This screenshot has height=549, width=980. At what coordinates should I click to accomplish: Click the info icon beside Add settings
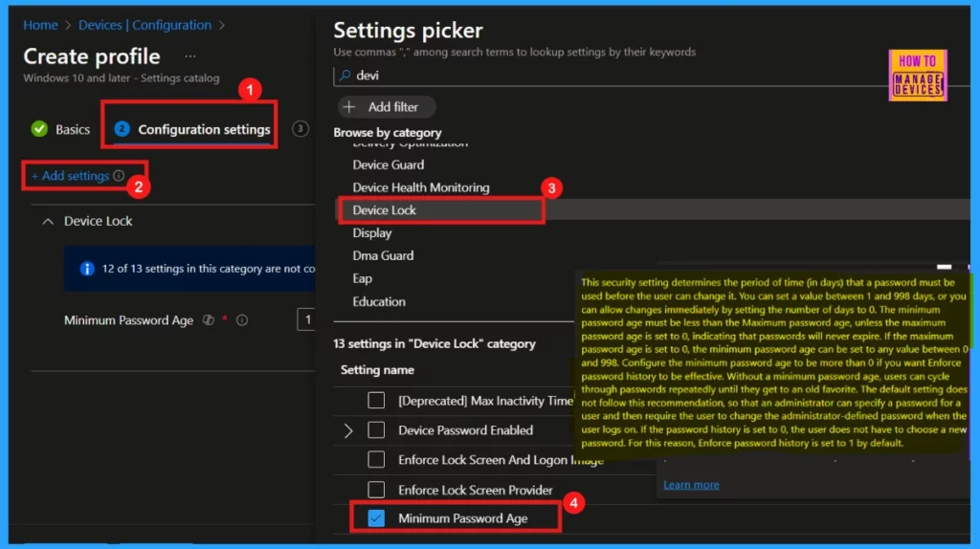(x=119, y=175)
